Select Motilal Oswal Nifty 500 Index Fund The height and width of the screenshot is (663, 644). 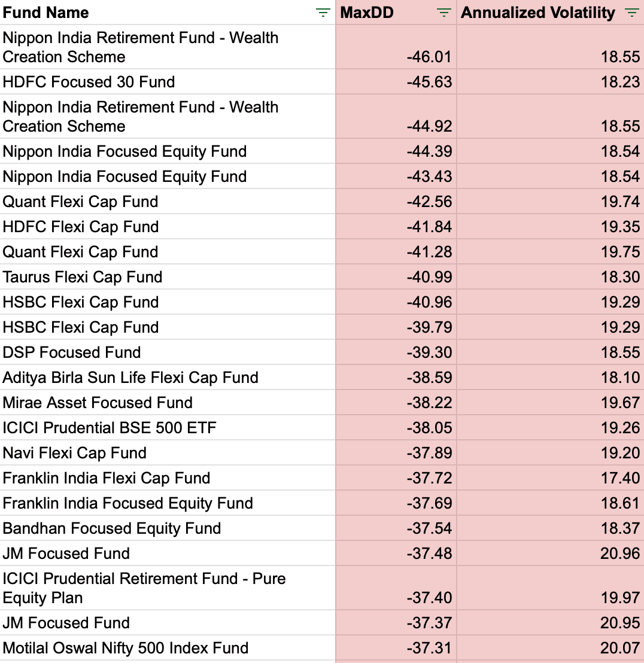[126, 648]
